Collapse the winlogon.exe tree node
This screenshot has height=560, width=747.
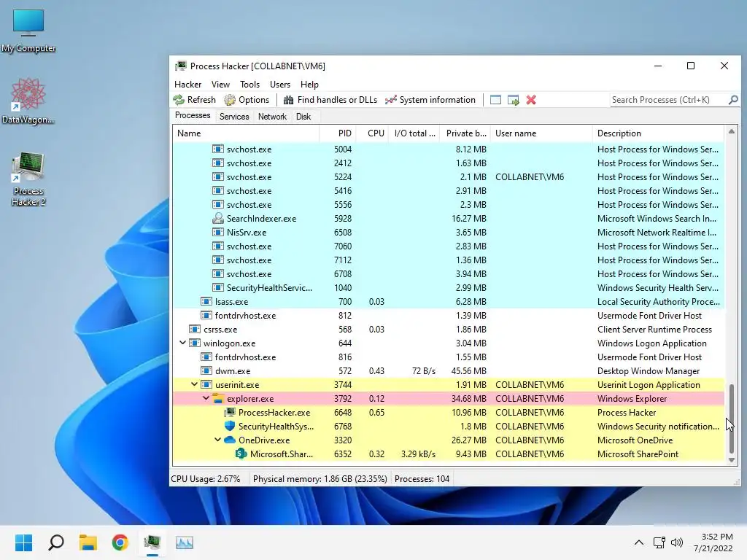(182, 343)
